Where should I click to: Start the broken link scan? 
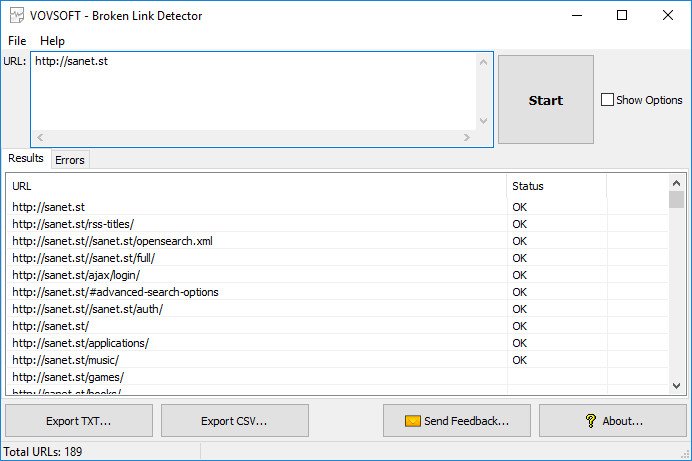tap(545, 100)
